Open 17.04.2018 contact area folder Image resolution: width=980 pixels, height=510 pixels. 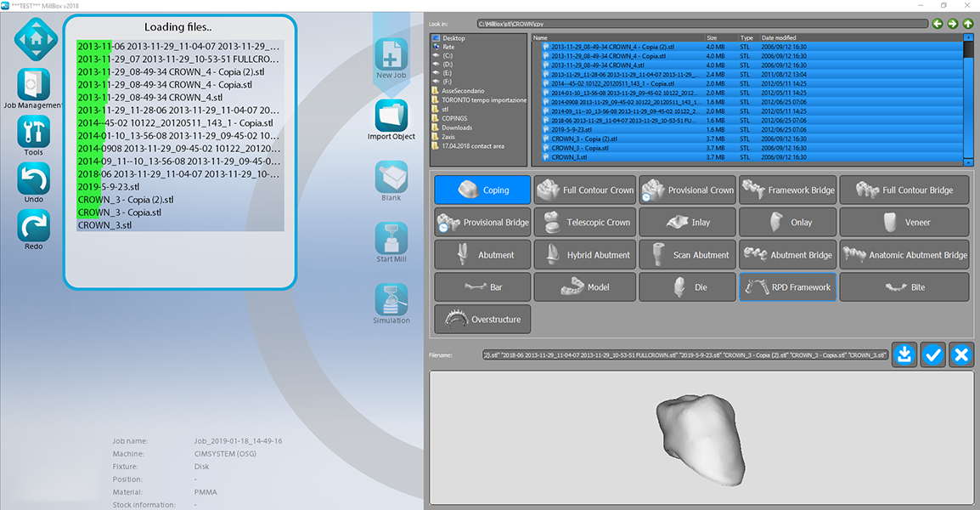click(x=472, y=146)
